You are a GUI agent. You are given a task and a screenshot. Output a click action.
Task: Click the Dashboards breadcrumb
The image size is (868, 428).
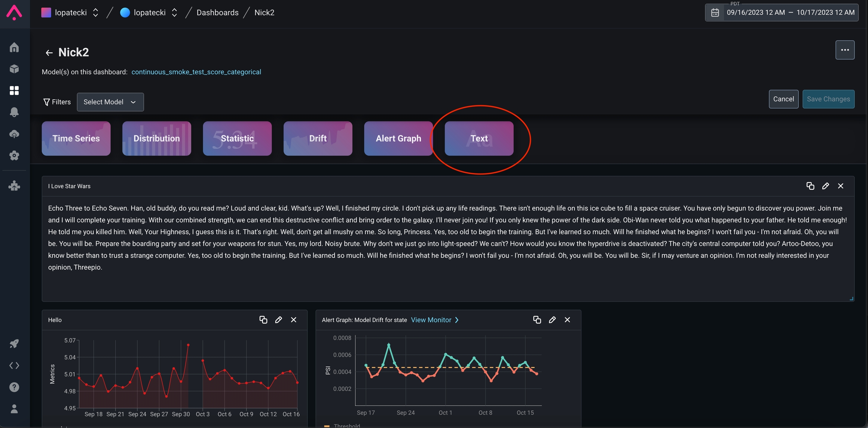pyautogui.click(x=217, y=12)
